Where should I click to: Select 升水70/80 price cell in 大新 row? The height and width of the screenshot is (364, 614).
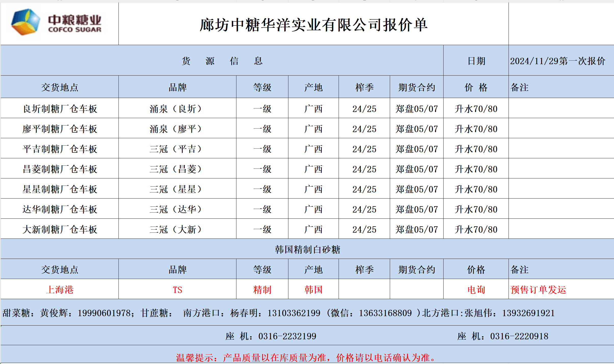pyautogui.click(x=476, y=229)
